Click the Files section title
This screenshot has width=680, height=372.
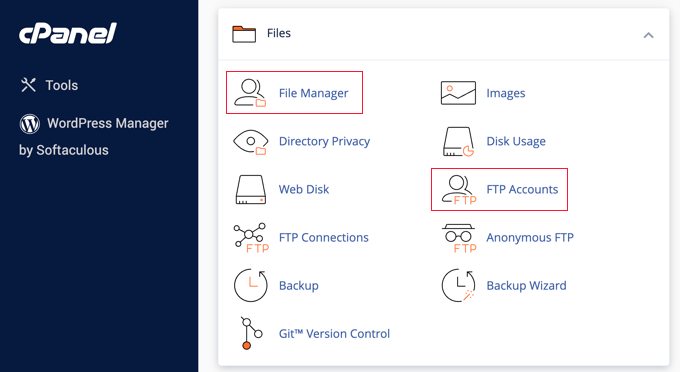tap(278, 33)
